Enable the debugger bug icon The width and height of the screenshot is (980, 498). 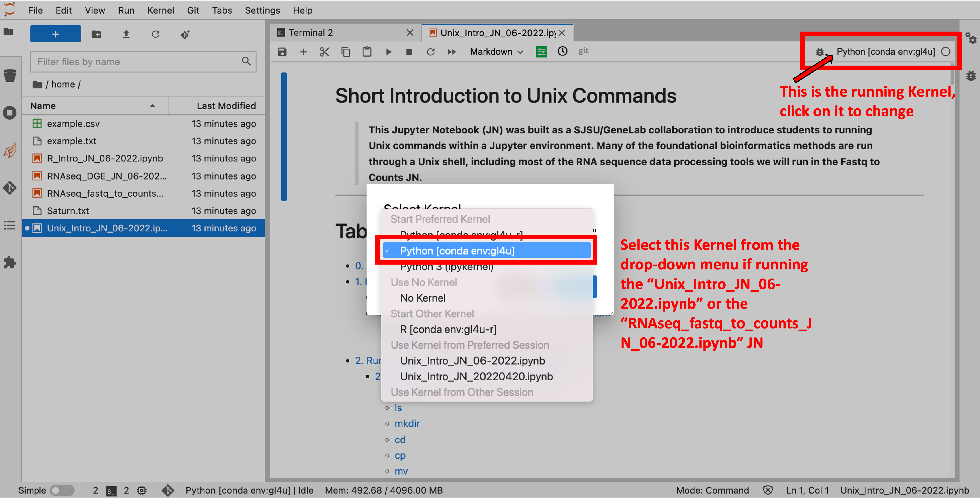click(x=820, y=52)
